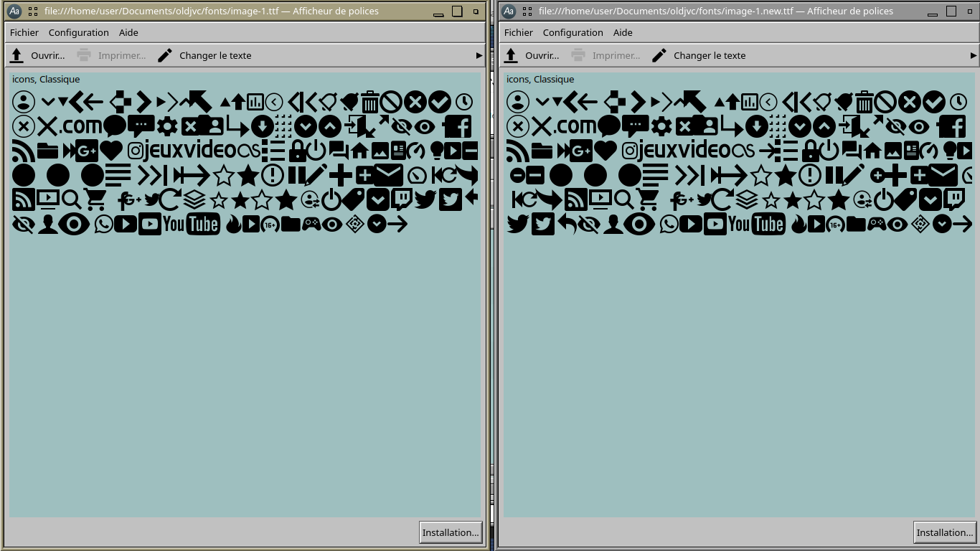Click greyed Imprimer printer icon in right window
This screenshot has width=980, height=551.
point(578,55)
